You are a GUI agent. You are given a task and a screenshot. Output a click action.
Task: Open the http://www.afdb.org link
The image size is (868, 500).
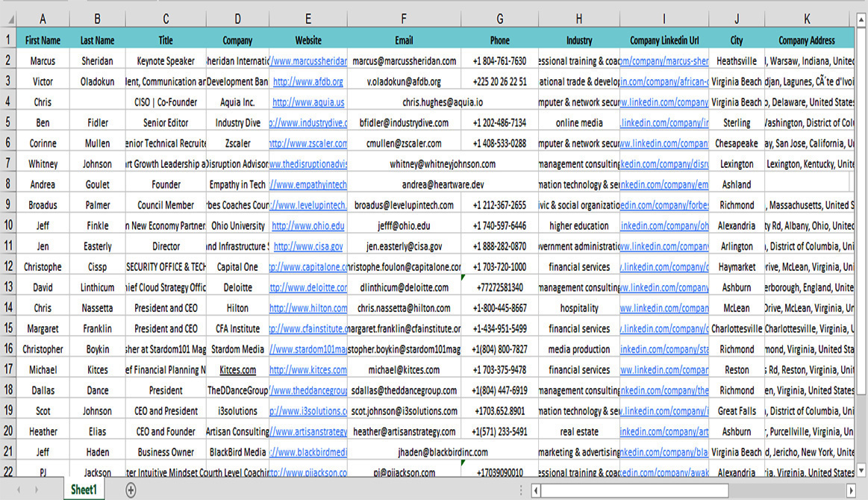pyautogui.click(x=308, y=81)
